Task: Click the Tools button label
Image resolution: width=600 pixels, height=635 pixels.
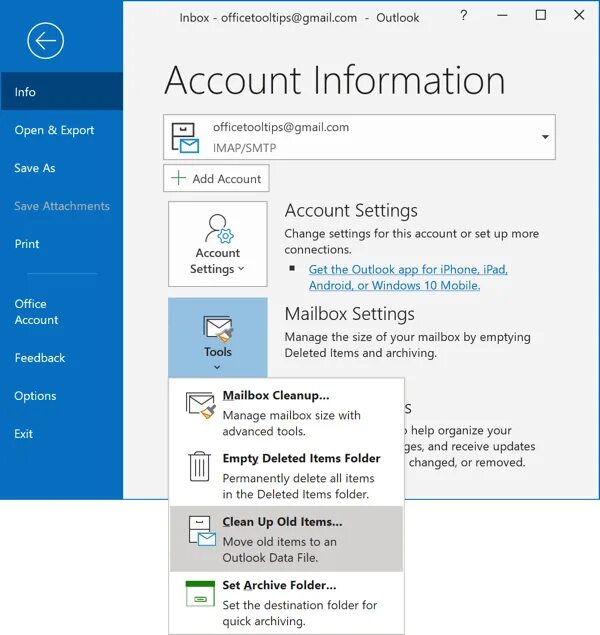Action: click(218, 352)
